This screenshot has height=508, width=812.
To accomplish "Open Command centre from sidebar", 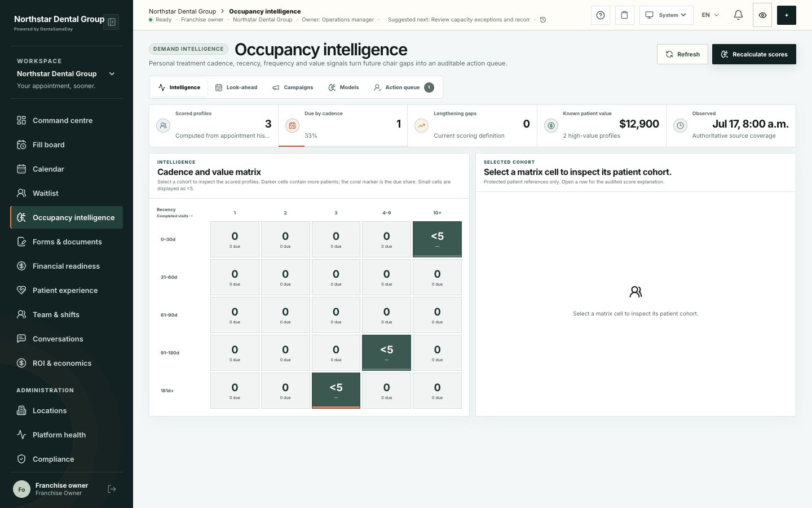I will [67, 120].
